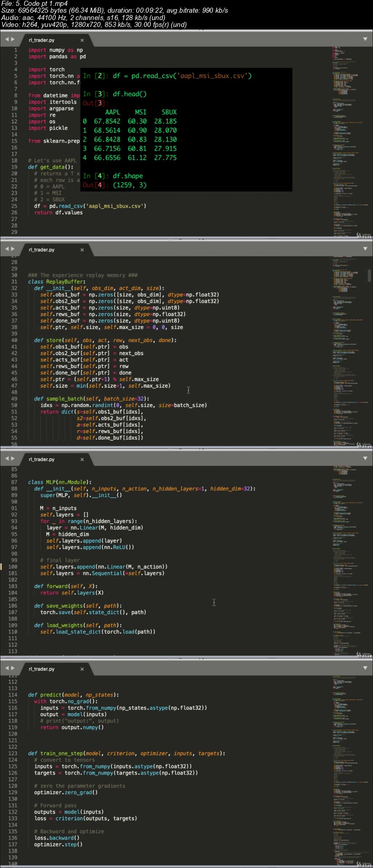Image resolution: width=373 pixels, height=868 pixels.
Task: Click the 'def load_weights(self, path):' line
Action: 78,625
